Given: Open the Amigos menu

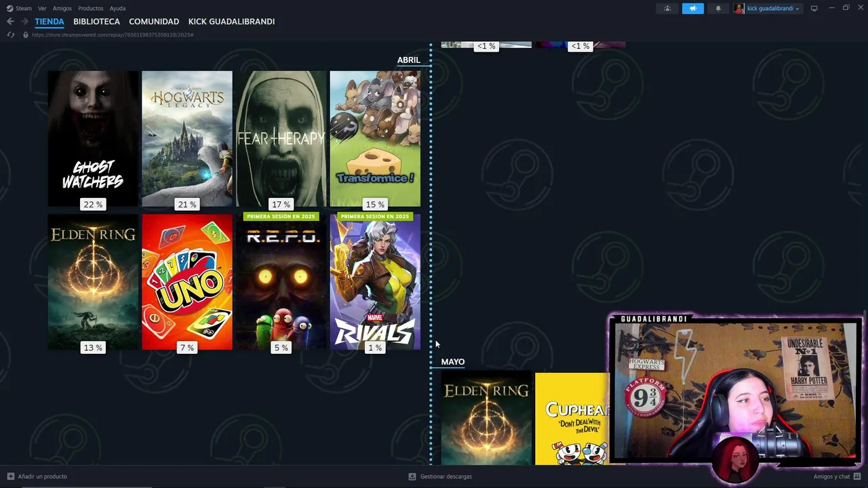Looking at the screenshot, I should click(x=62, y=8).
